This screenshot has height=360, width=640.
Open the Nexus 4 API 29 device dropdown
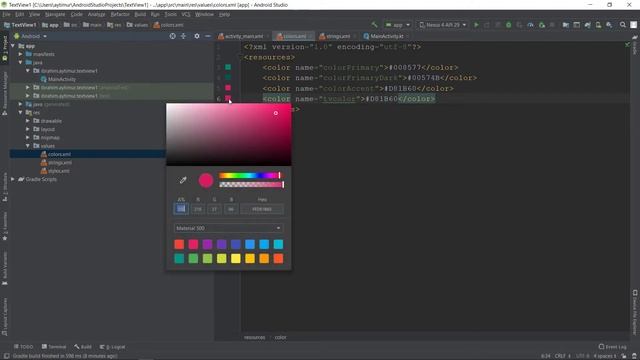[x=442, y=25]
